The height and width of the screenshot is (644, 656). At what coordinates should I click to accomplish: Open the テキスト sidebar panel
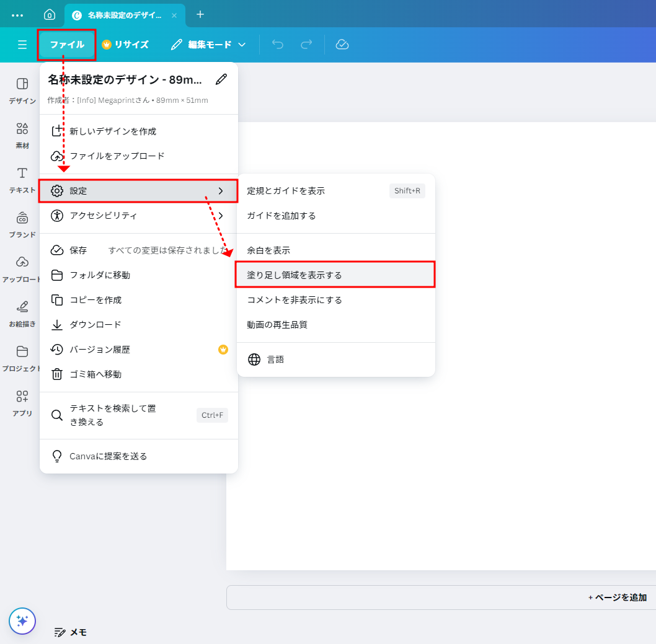[22, 180]
